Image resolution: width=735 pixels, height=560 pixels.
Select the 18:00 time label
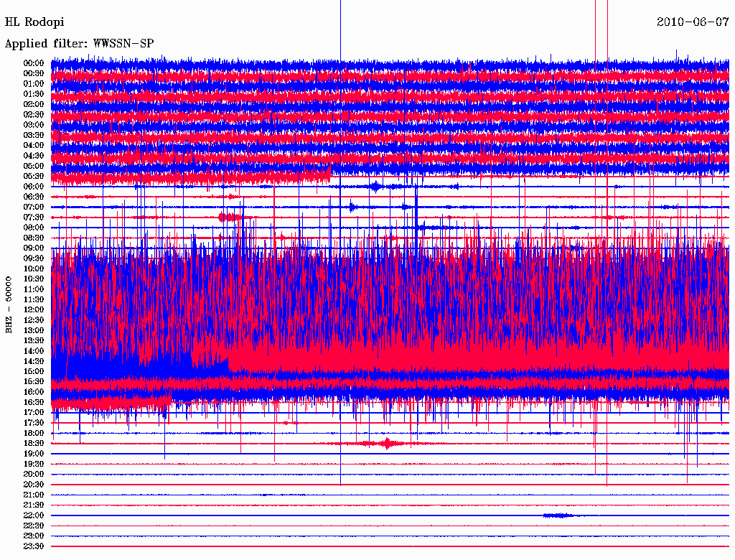point(34,434)
